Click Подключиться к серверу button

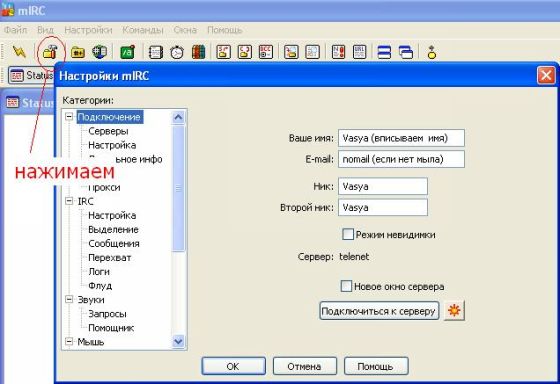pyautogui.click(x=379, y=311)
